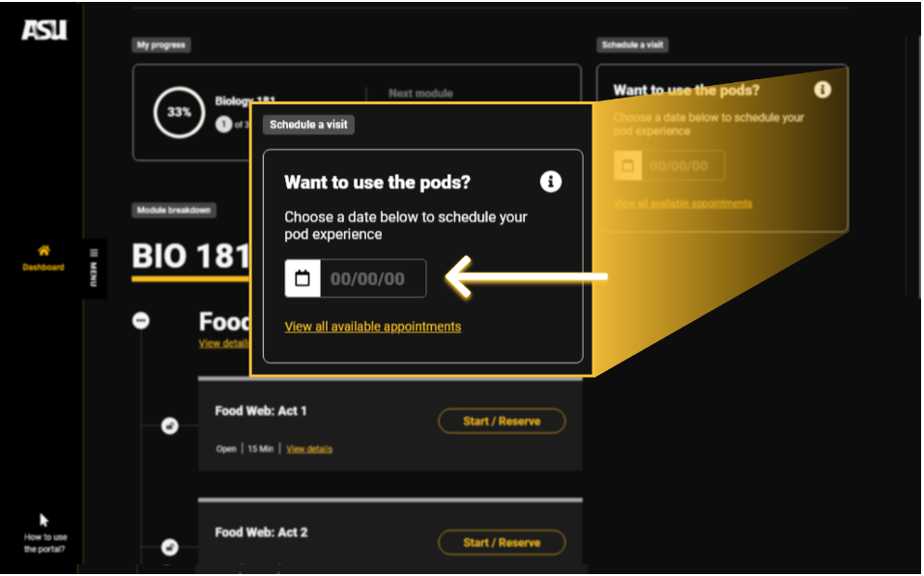Select the Food Web: Act 2 timeline node

(169, 547)
